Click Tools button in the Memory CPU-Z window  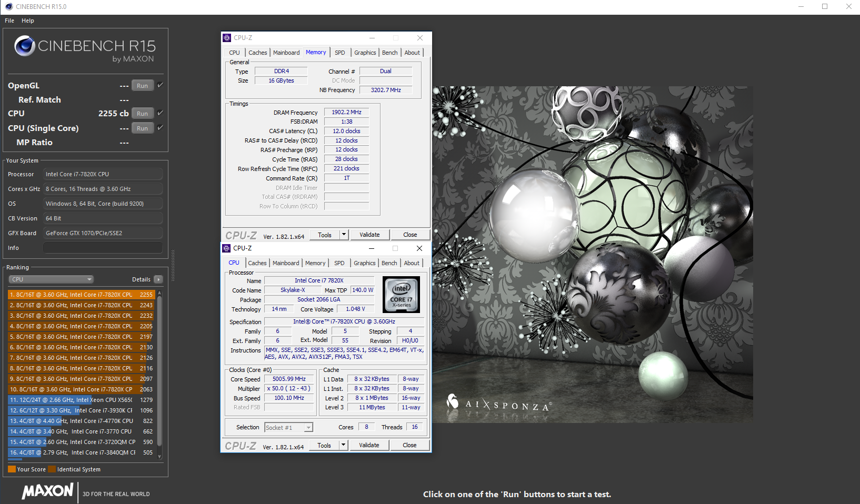pos(325,235)
